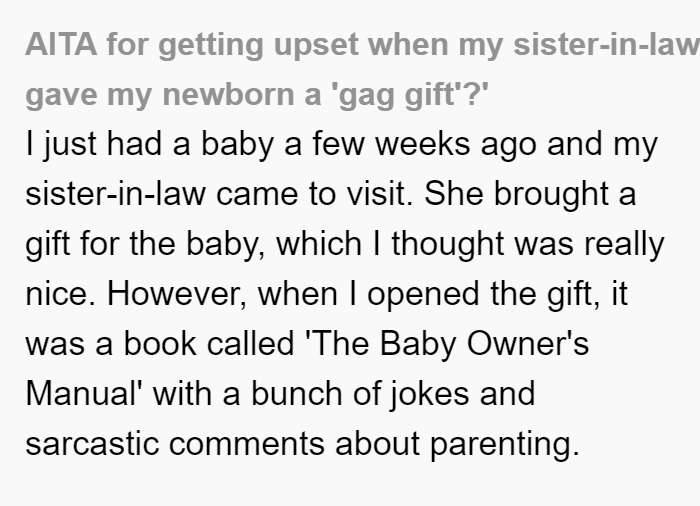Click the word 'sister-in-law' in the gray title
The width and height of the screenshot is (700, 506).
606,44
